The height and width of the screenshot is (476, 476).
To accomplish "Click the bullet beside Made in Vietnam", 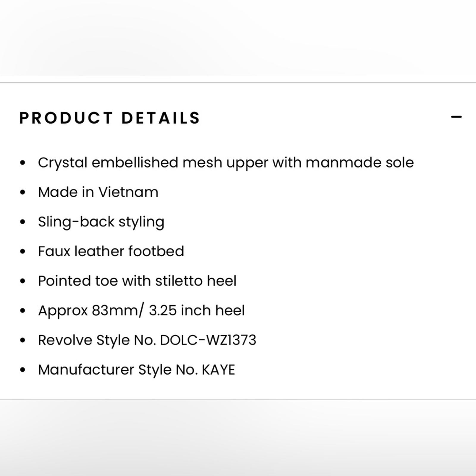I will tap(23, 192).
